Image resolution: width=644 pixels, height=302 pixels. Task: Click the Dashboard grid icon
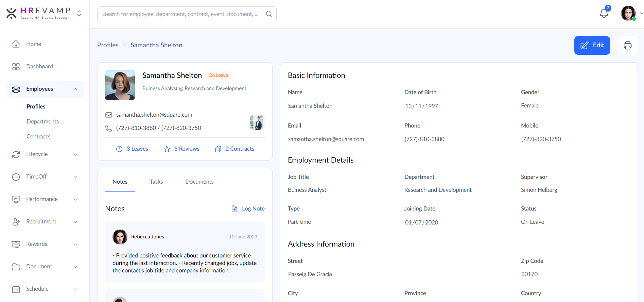coord(16,67)
